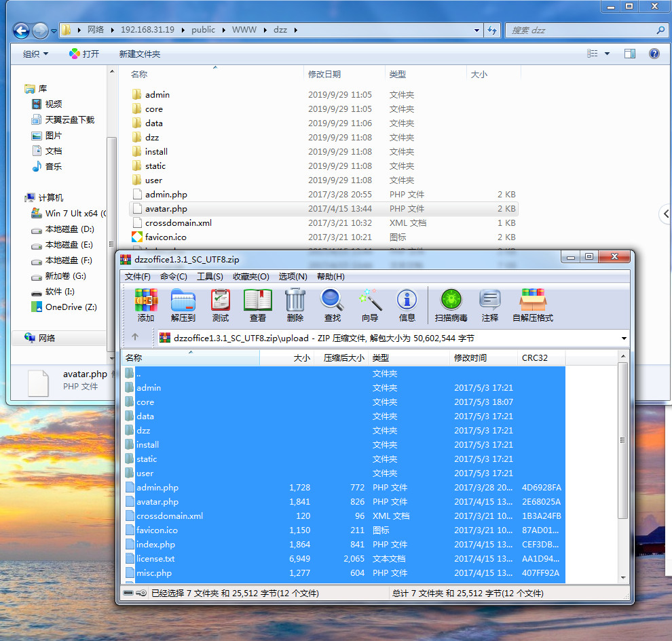
Task: Click the View (查看) book icon
Action: click(258, 305)
